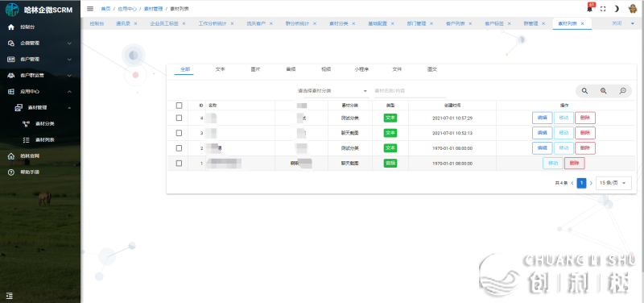Screen dimensions: 644x303
Task: Click 删除 button for row ID 2
Action: pyautogui.click(x=585, y=148)
